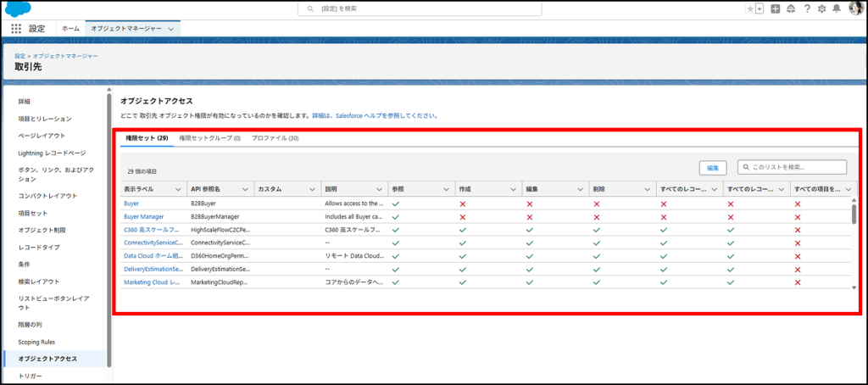Switch to 権限セットグループ (0) tab

pyautogui.click(x=210, y=138)
